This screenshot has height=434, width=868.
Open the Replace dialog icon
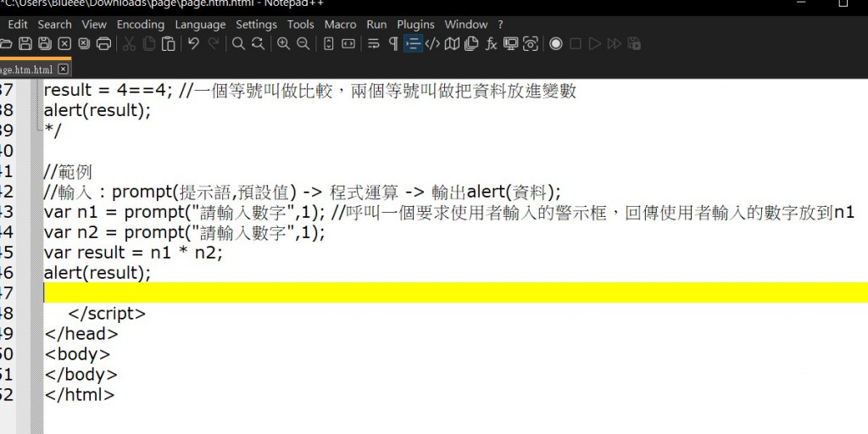(258, 44)
